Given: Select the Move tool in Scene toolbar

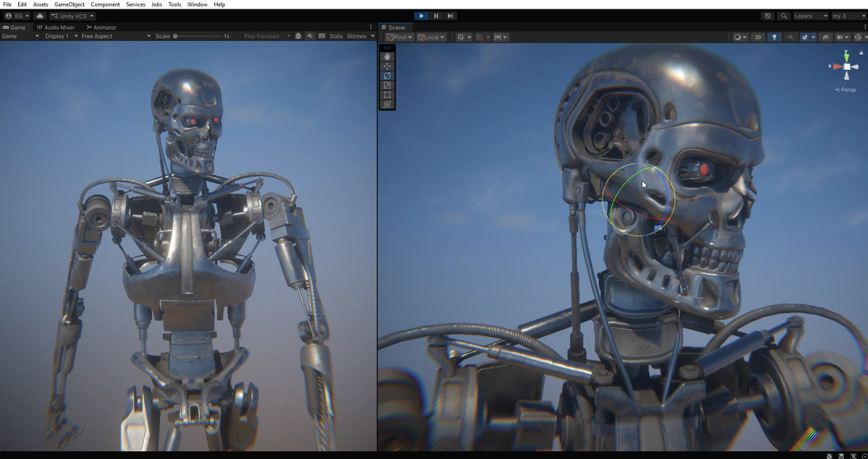Looking at the screenshot, I should pyautogui.click(x=387, y=66).
